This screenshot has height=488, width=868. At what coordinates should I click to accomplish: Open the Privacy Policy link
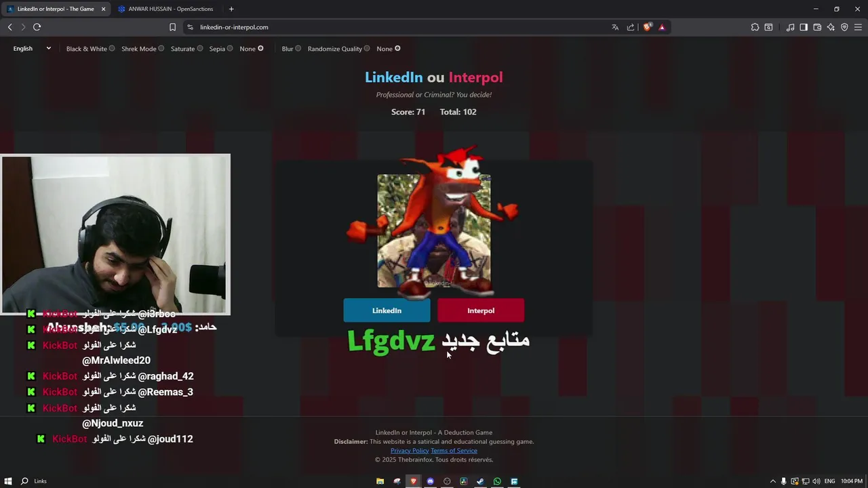pyautogui.click(x=410, y=451)
